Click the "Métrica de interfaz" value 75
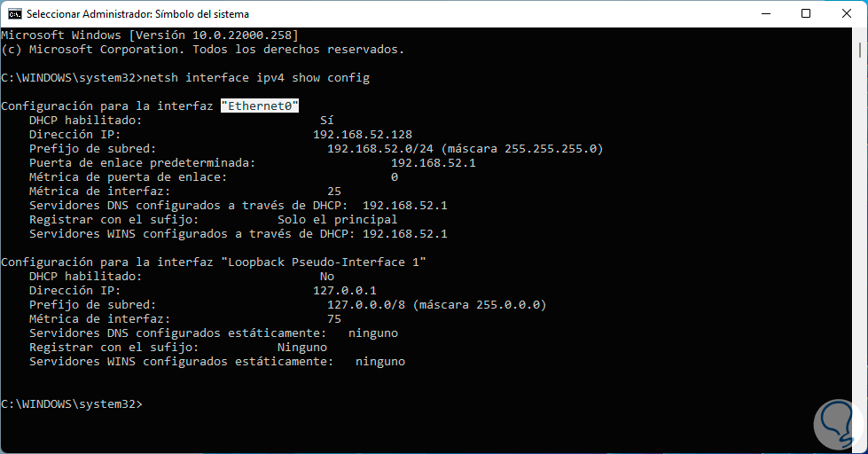The image size is (868, 454). coord(334,318)
